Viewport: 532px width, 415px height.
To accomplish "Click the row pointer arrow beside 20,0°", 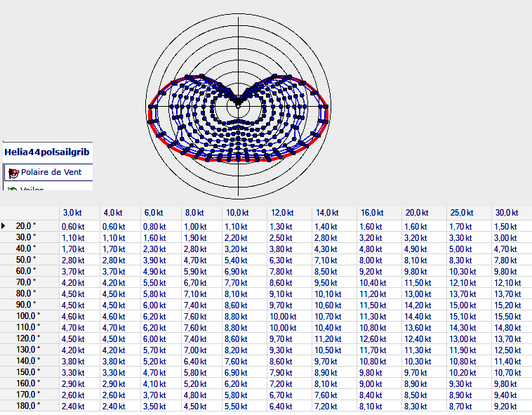I will [x=3, y=226].
